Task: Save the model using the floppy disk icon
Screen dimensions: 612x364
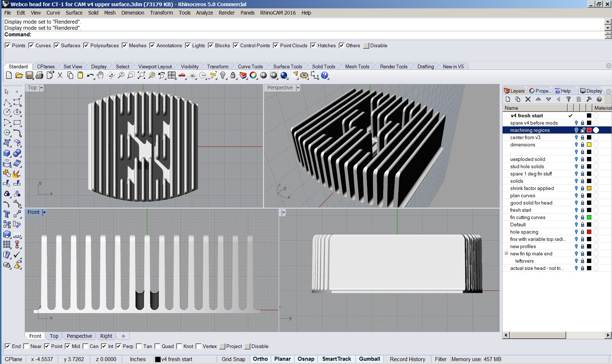Action: click(29, 75)
